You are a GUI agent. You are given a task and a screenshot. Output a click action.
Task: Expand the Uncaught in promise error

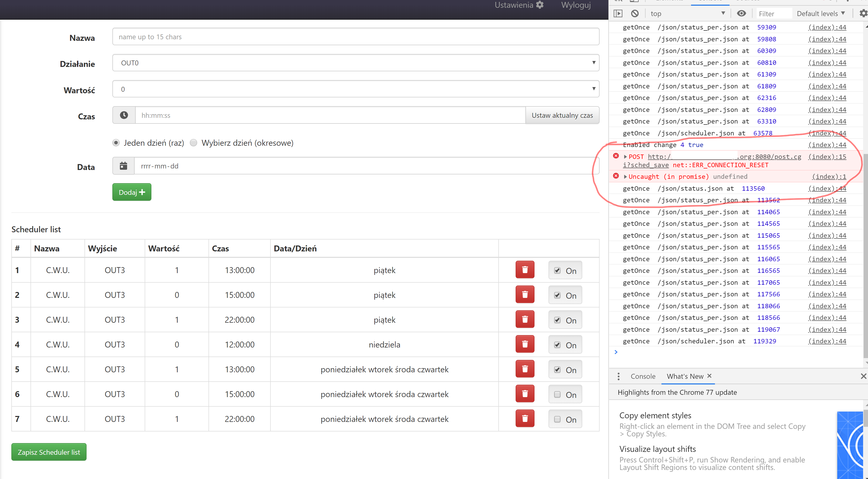[625, 177]
